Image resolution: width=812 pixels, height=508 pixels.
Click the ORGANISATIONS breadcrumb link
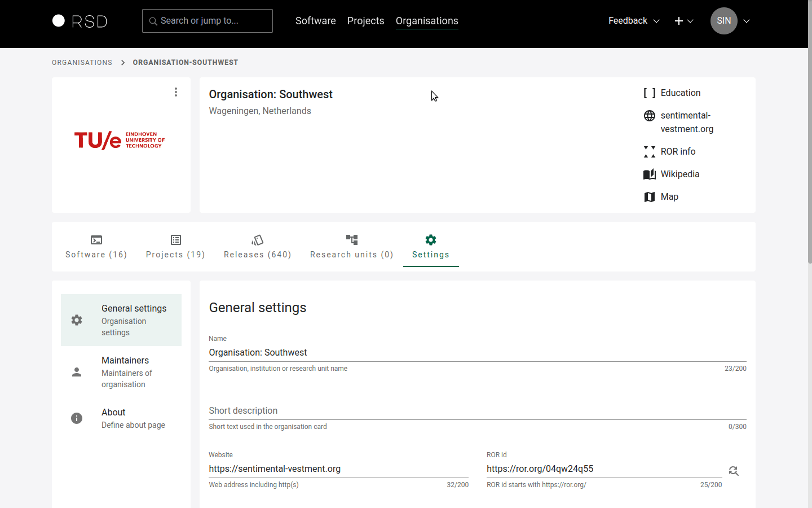(x=82, y=63)
